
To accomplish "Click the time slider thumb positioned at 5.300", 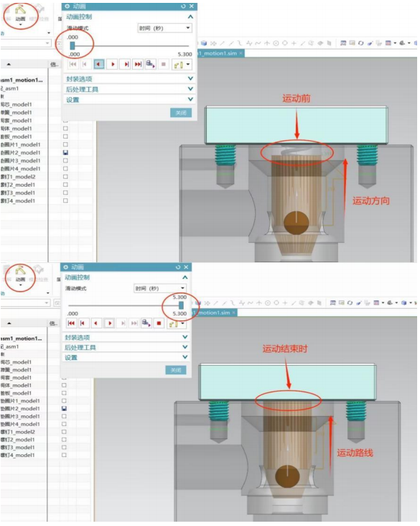I will coord(181,305).
